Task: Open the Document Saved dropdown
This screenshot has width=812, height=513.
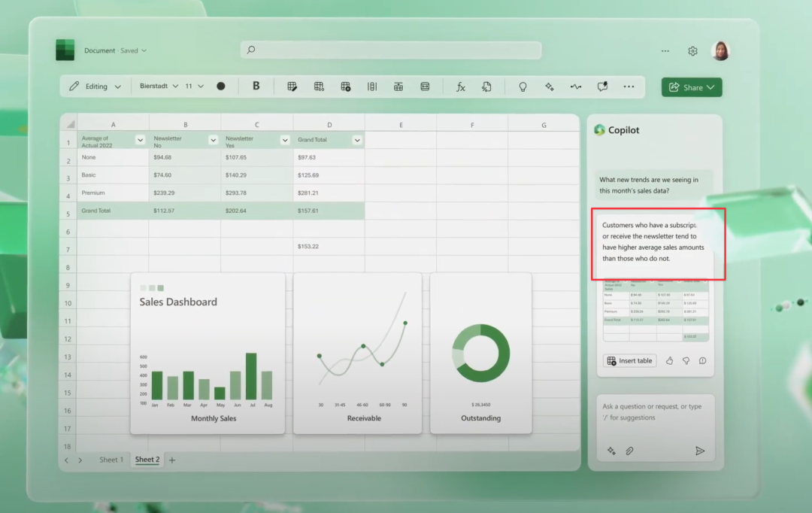Action: (144, 51)
